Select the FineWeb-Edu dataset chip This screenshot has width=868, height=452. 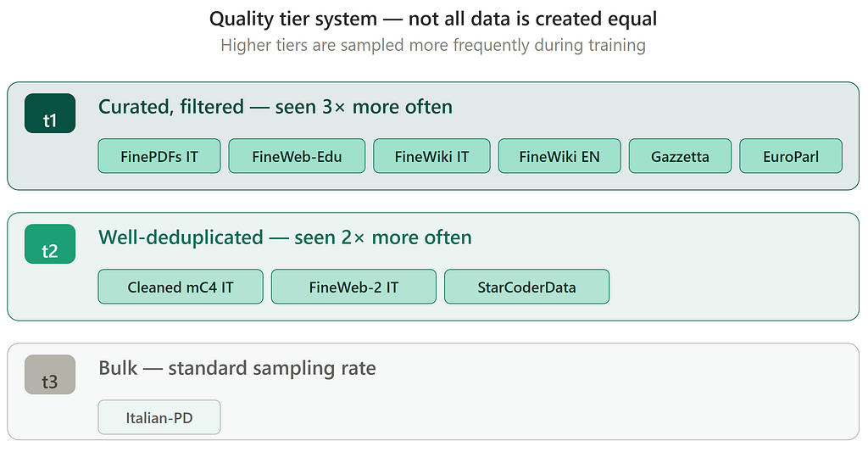pyautogui.click(x=297, y=156)
